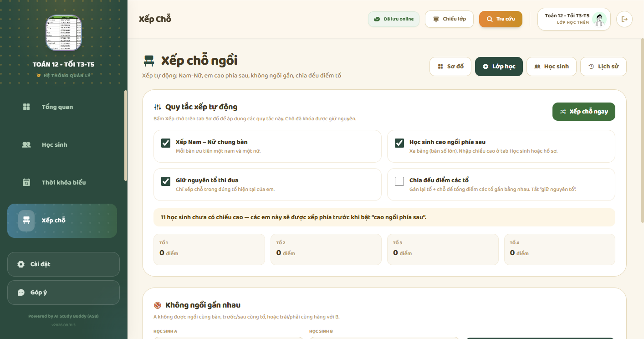The width and height of the screenshot is (644, 339).
Task: Click the 'TOÁN 12 - TỐI T3-T5' sidebar title
Action: 64,64
